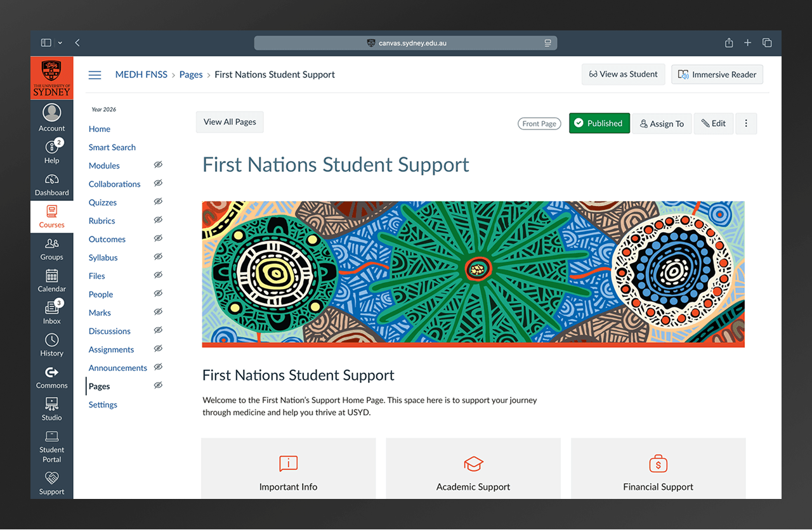Click the Front Page label badge
The image size is (812, 530).
(x=539, y=124)
